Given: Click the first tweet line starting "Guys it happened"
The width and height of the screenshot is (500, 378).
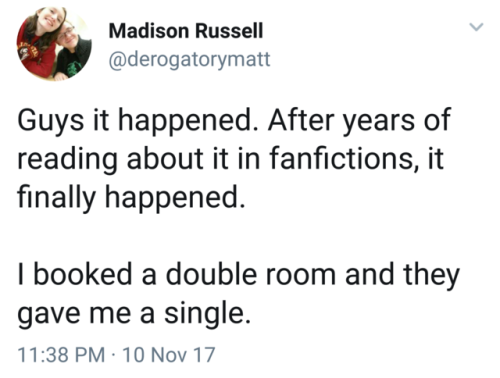Looking at the screenshot, I should pos(234,120).
